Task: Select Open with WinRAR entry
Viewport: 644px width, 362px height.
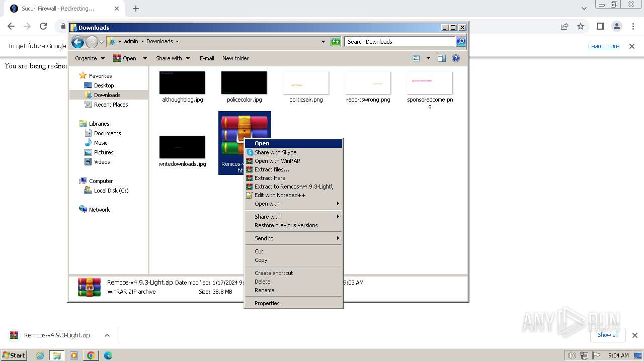Action: click(293, 161)
